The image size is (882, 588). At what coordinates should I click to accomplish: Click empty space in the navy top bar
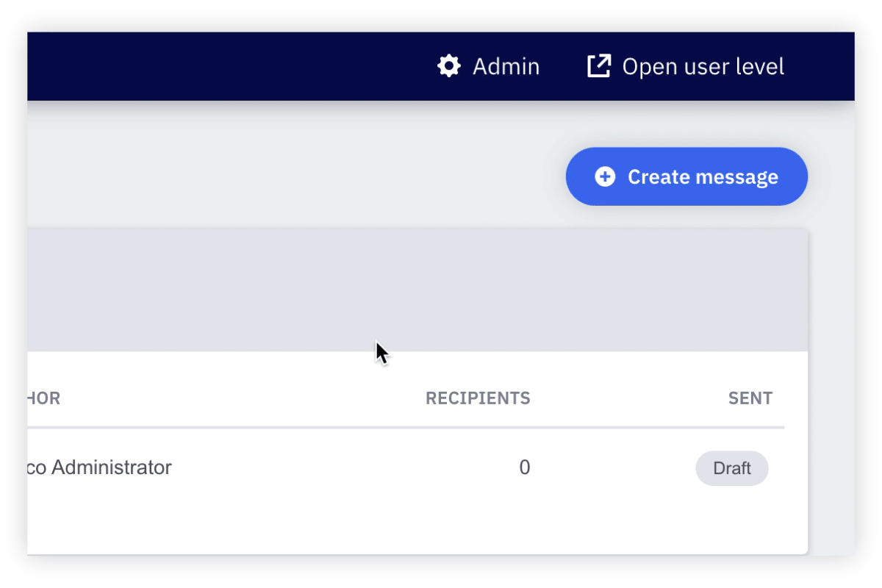(x=220, y=66)
